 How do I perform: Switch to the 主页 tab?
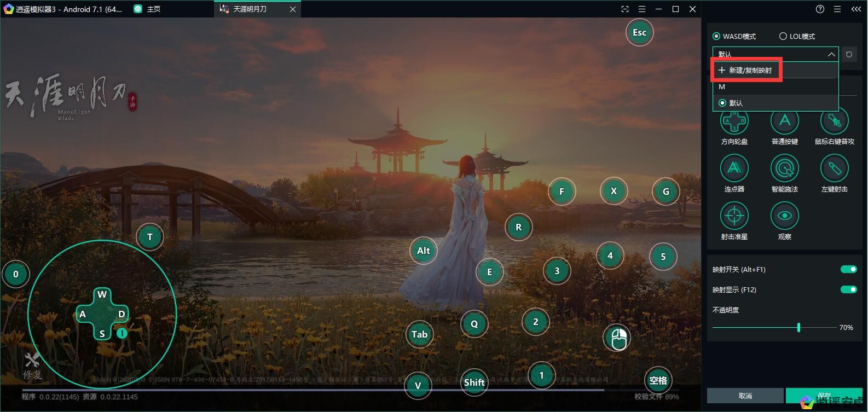click(153, 9)
